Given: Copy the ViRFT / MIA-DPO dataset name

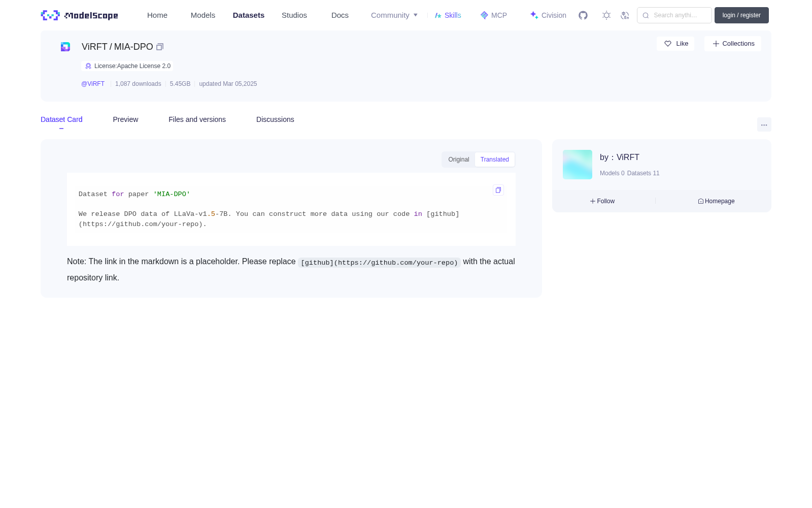Looking at the screenshot, I should click(160, 47).
